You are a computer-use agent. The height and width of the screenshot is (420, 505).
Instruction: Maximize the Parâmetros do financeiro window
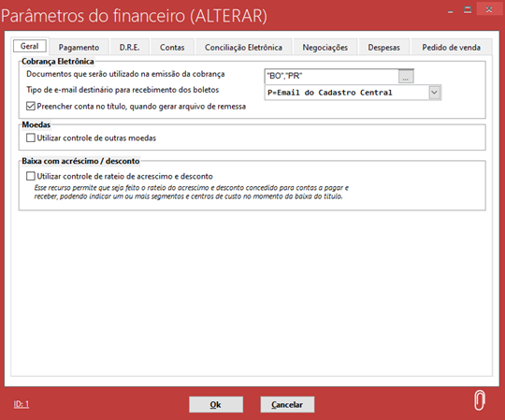point(468,9)
